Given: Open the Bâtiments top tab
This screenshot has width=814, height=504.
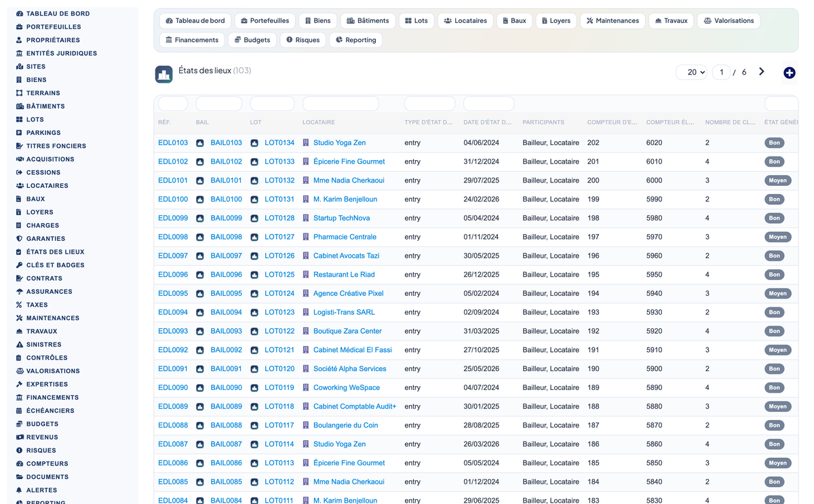Looking at the screenshot, I should 367,21.
